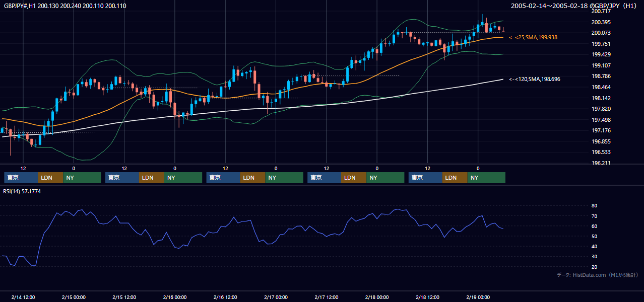Click the 2/16 00:00 date label
The height and width of the screenshot is (302, 644).
pyautogui.click(x=175, y=297)
